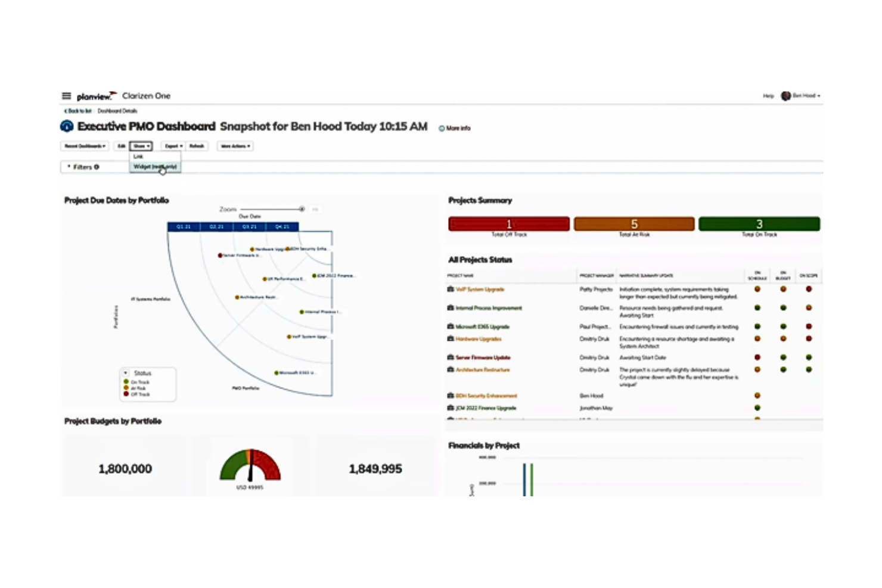Click briefcase icon beside Server Firmware Update
This screenshot has height=588, width=882.
[451, 357]
